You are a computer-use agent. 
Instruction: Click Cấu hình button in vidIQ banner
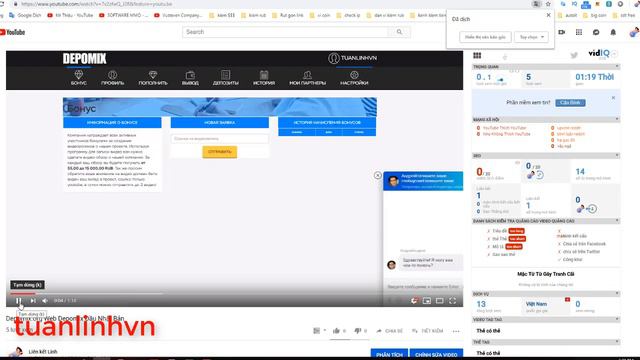(570, 102)
